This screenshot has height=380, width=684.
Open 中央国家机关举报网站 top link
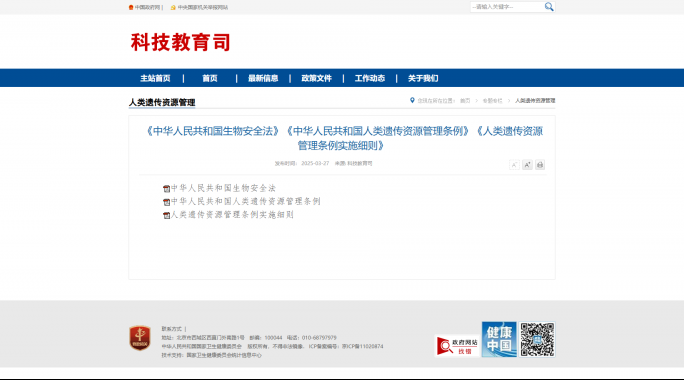[202, 7]
